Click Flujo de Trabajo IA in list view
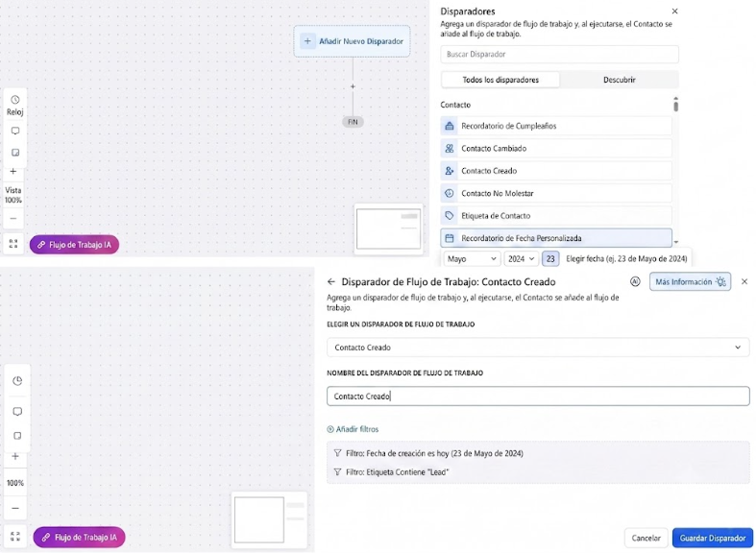756x553 pixels. 74,245
